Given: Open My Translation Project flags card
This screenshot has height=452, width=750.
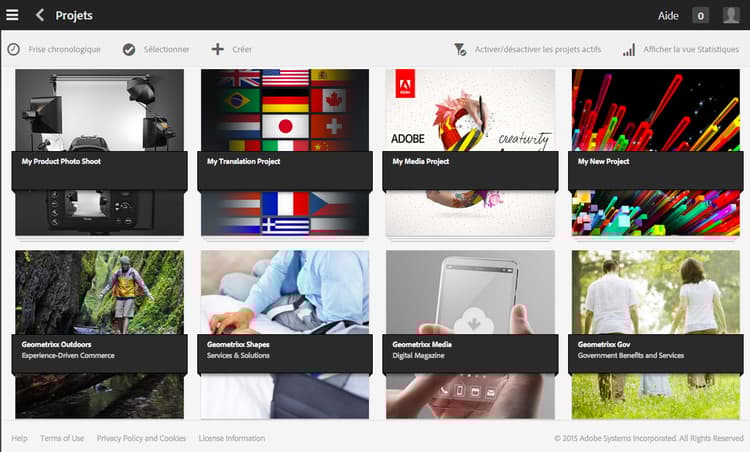Looking at the screenshot, I should point(285,153).
